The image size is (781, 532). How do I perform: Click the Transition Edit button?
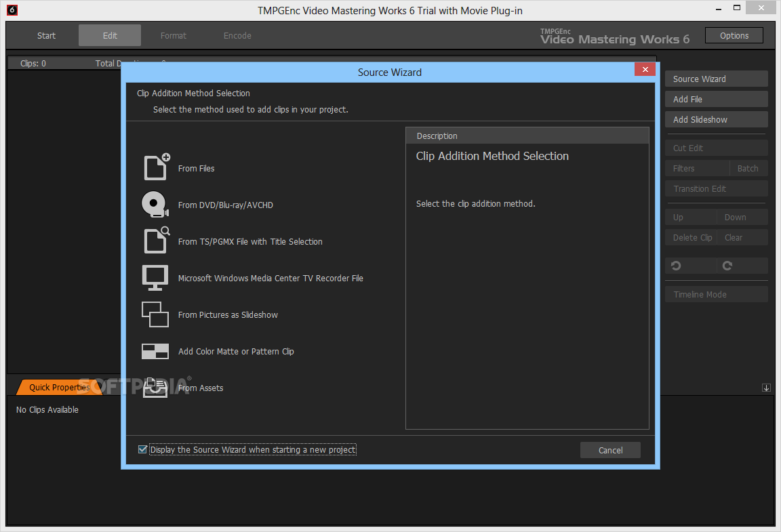tap(716, 189)
